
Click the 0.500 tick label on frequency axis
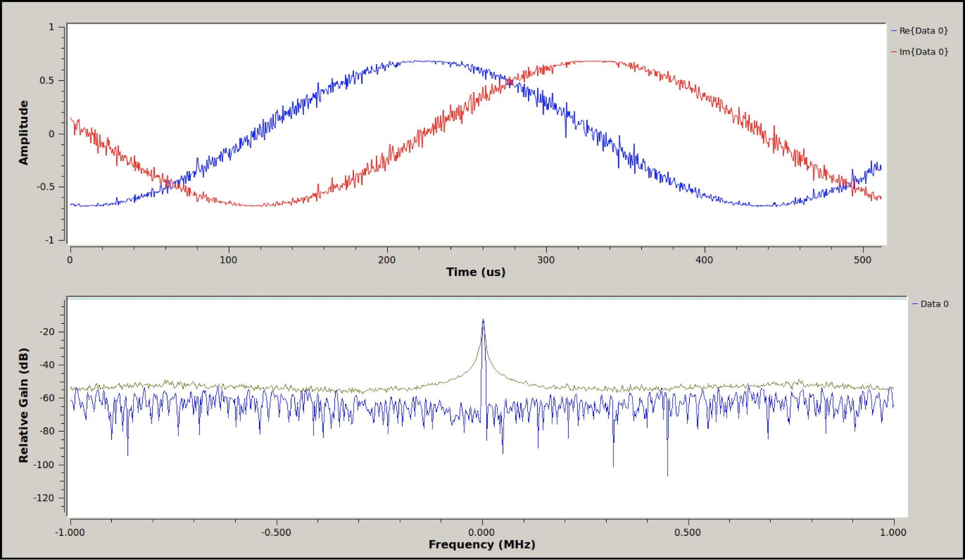click(687, 532)
